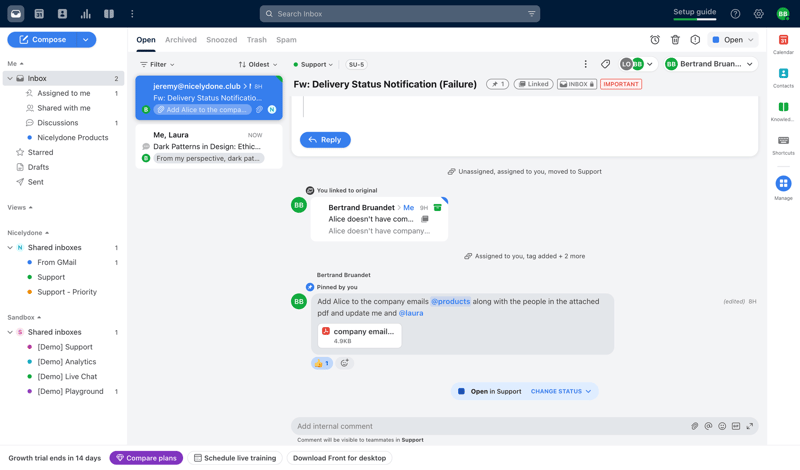Click the Reply button
This screenshot has width=800, height=470.
325,140
